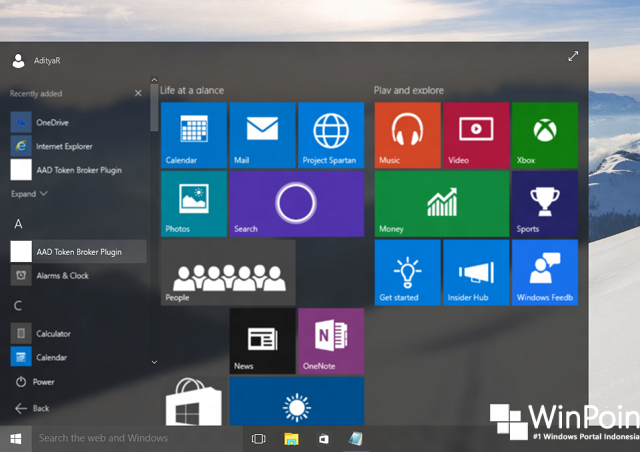Viewport: 640px width, 452px height.
Task: Open the News tile
Action: (262, 341)
